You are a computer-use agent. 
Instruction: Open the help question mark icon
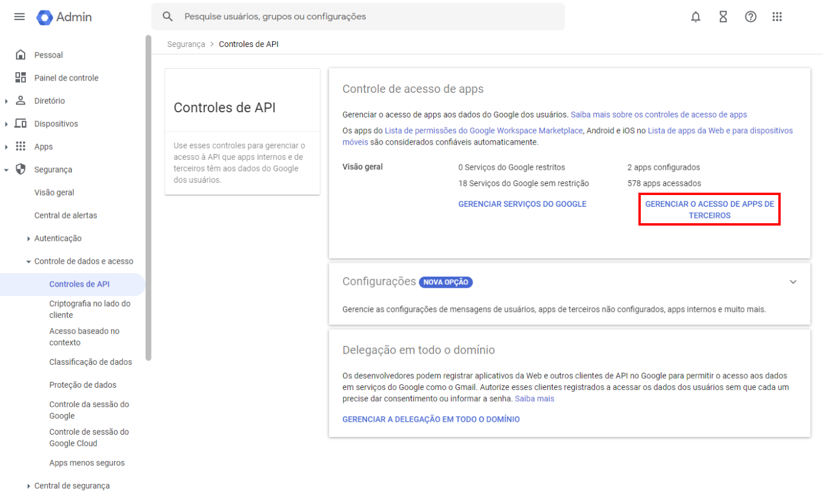[x=750, y=16]
